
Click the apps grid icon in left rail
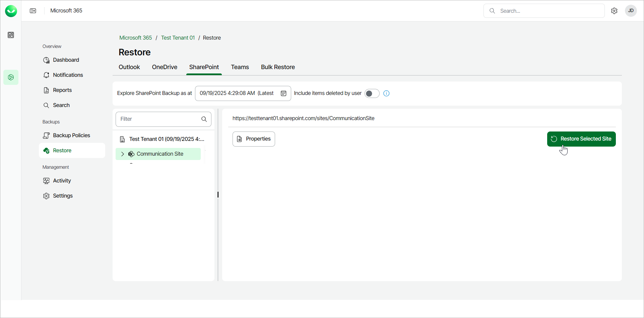pyautogui.click(x=11, y=35)
